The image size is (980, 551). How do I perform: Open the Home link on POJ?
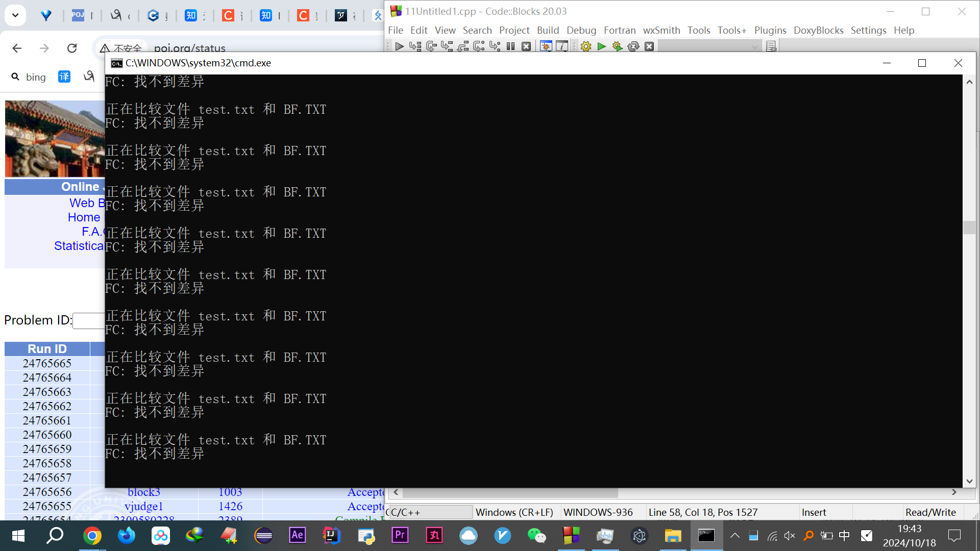point(84,217)
